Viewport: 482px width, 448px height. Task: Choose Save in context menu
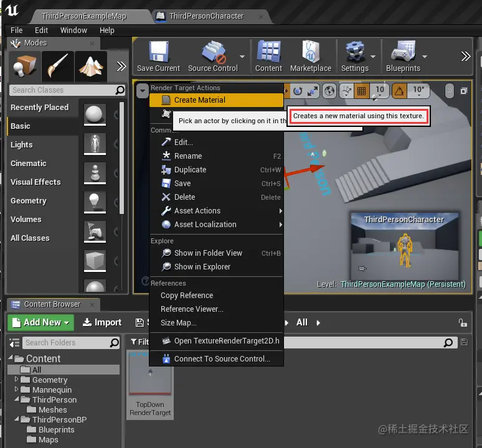(216, 184)
